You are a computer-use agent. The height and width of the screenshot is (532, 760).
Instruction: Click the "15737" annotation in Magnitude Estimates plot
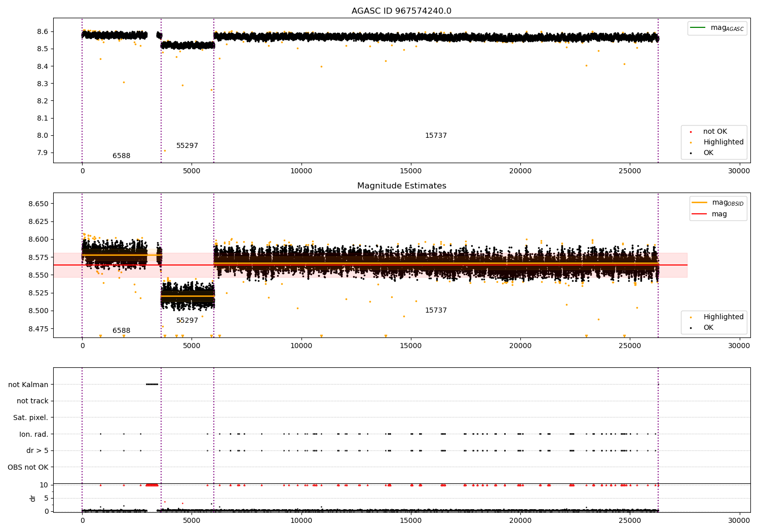tap(436, 311)
